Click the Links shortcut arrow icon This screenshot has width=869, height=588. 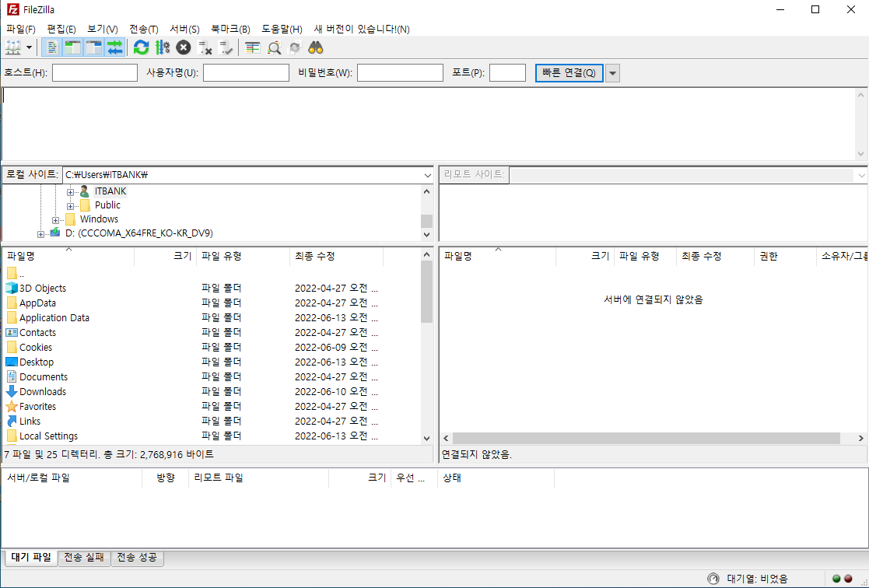coord(12,422)
